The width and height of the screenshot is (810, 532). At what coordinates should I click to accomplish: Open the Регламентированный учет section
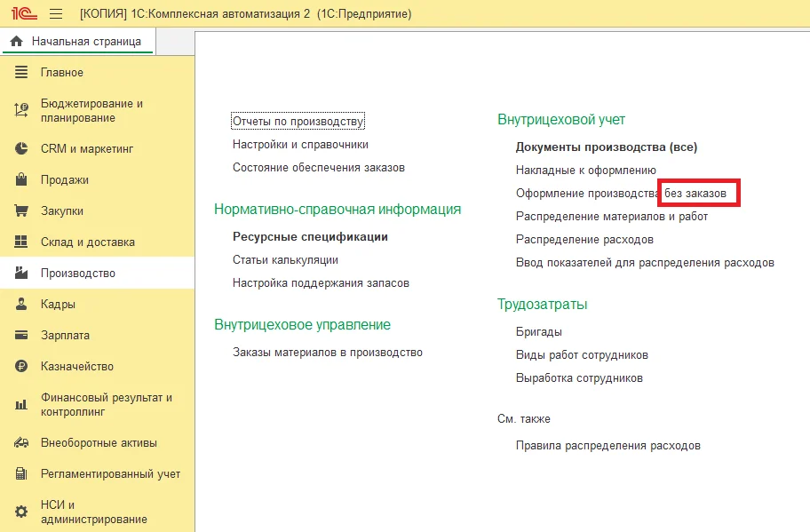click(97, 473)
